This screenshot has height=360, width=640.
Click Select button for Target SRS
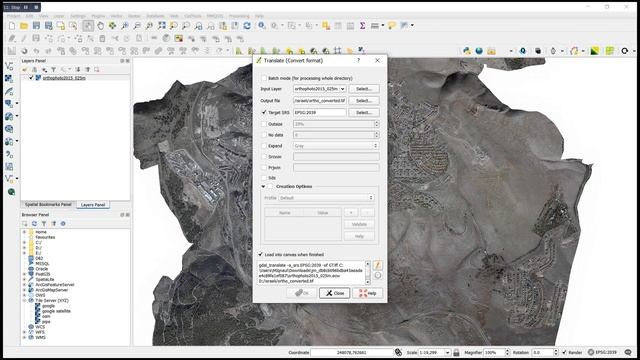[364, 112]
